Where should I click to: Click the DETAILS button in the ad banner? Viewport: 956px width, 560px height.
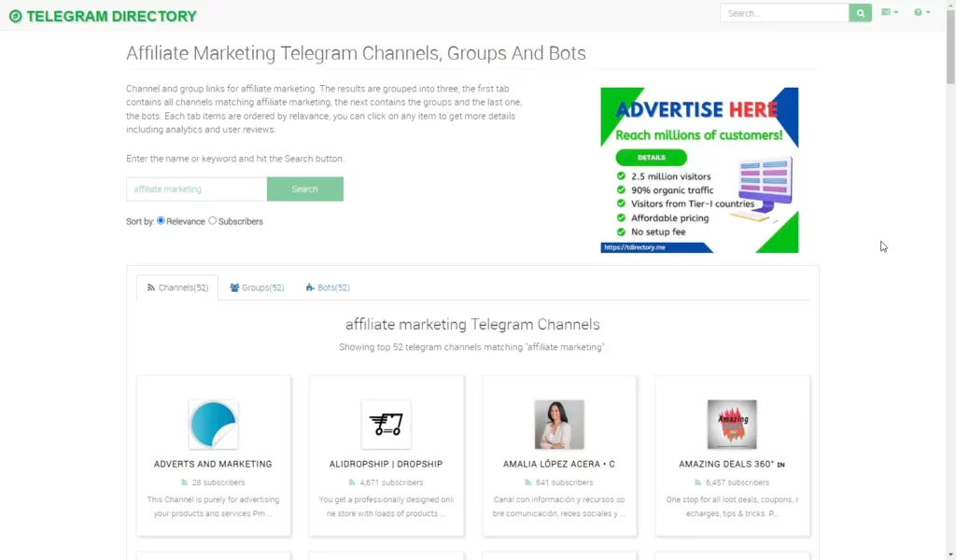[651, 157]
